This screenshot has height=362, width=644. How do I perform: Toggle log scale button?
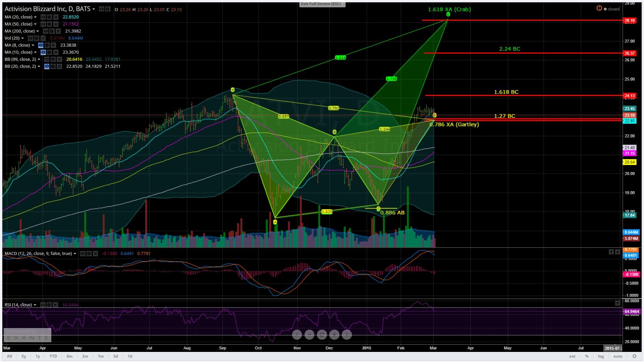601,356
